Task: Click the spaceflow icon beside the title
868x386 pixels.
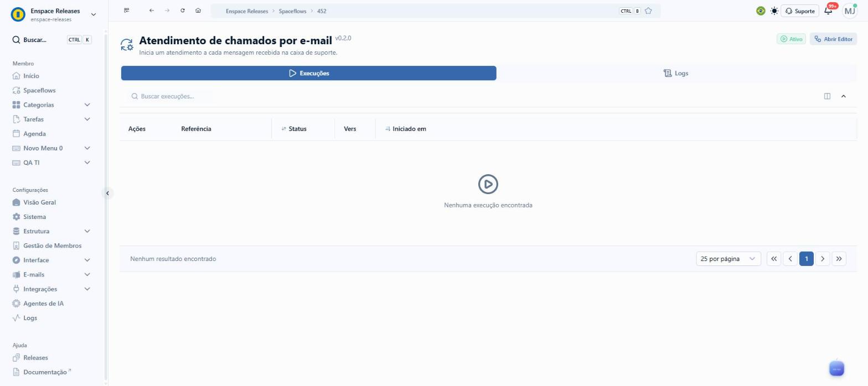Action: pos(127,45)
